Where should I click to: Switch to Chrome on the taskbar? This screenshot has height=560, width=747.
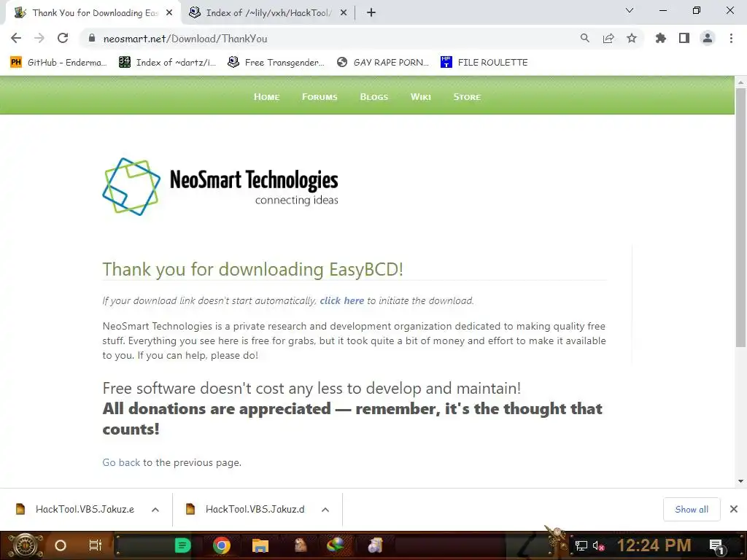[222, 545]
